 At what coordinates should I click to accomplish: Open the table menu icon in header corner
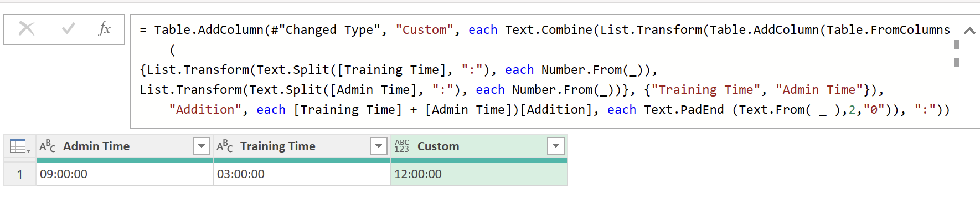tap(20, 146)
